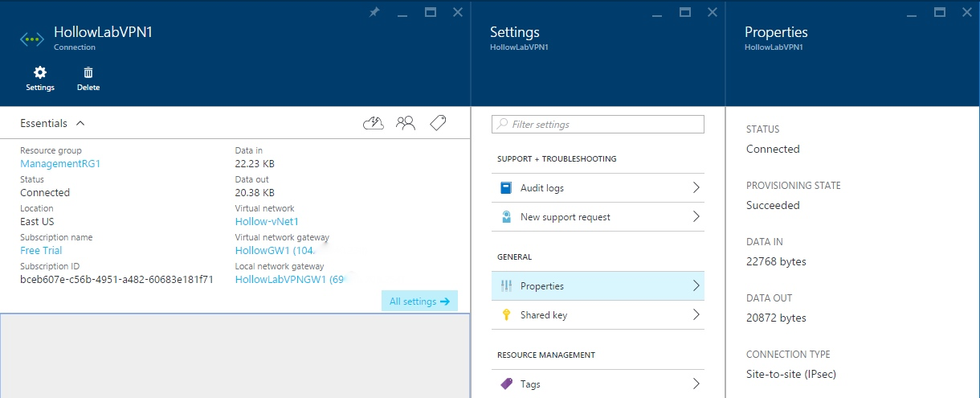The height and width of the screenshot is (398, 980).
Task: Click the Properties sliders icon
Action: pyautogui.click(x=506, y=286)
